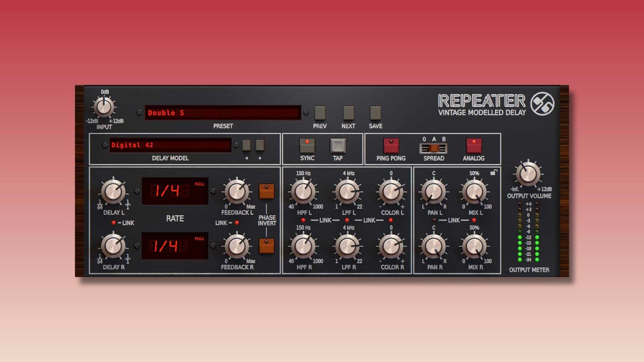Toggle the HPF link LED

click(x=303, y=220)
